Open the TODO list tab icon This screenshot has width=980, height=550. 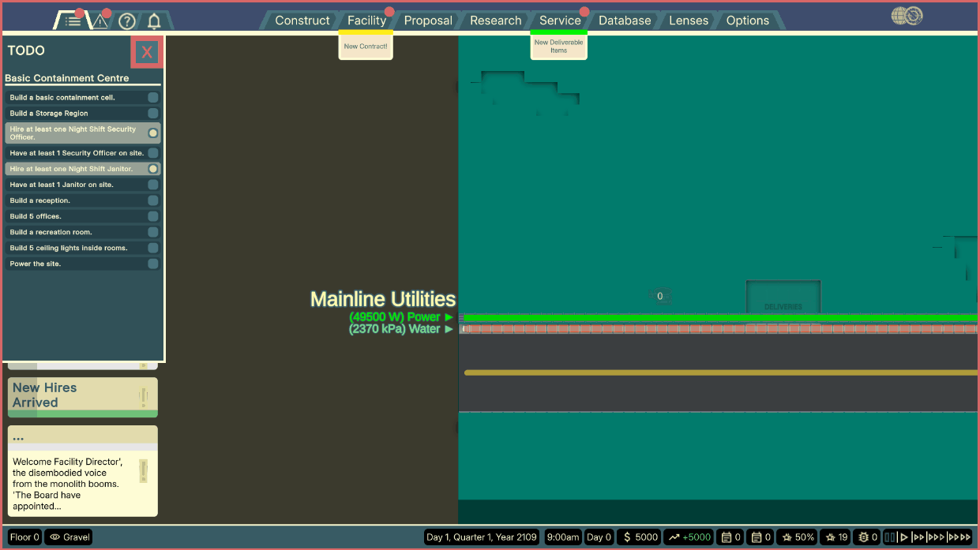[x=69, y=21]
